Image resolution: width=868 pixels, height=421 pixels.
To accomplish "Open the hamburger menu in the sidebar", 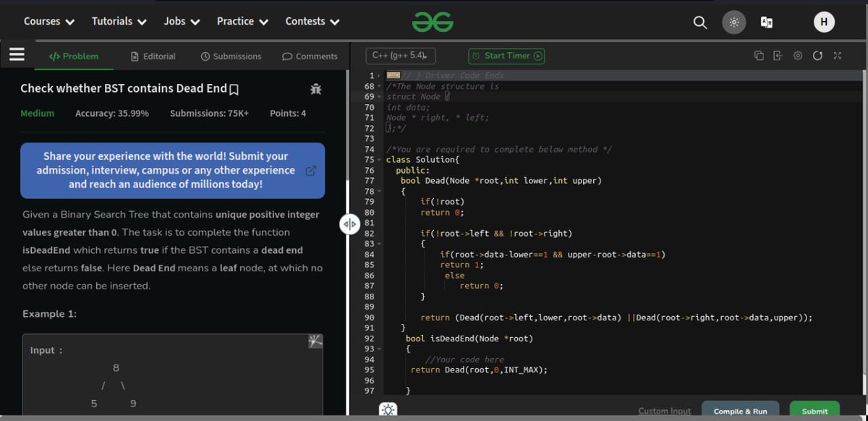I will tap(16, 54).
